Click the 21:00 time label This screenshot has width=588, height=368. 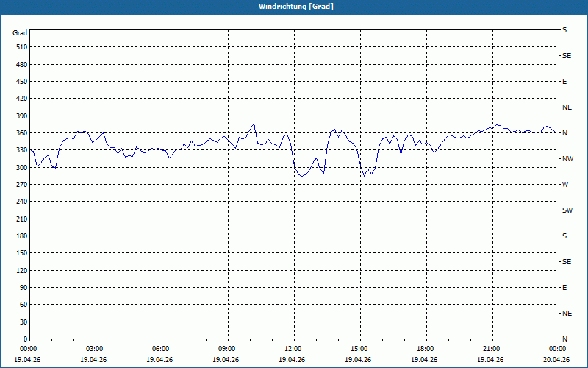(490, 349)
